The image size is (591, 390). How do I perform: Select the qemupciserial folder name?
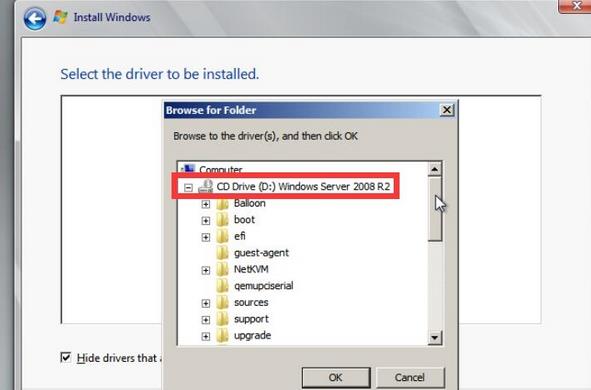263,286
